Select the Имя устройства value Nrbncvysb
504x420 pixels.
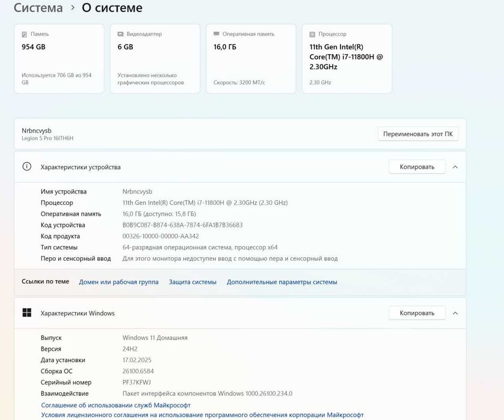pyautogui.click(x=137, y=192)
